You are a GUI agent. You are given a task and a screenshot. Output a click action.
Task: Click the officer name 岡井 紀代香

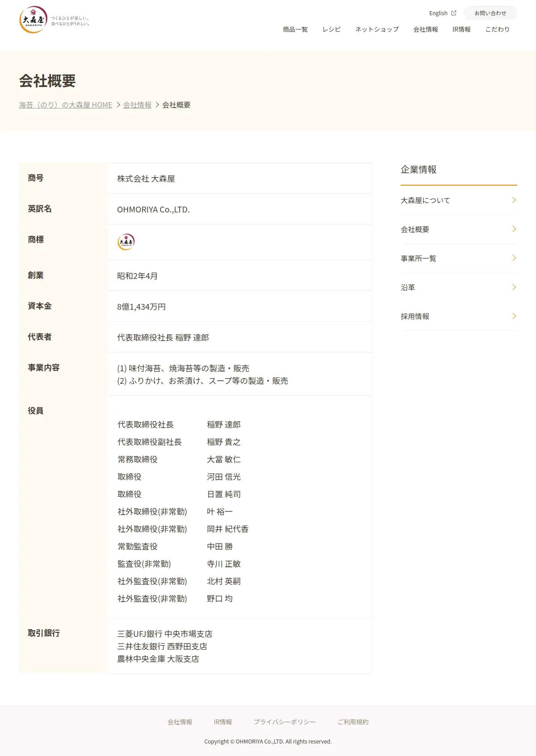228,529
